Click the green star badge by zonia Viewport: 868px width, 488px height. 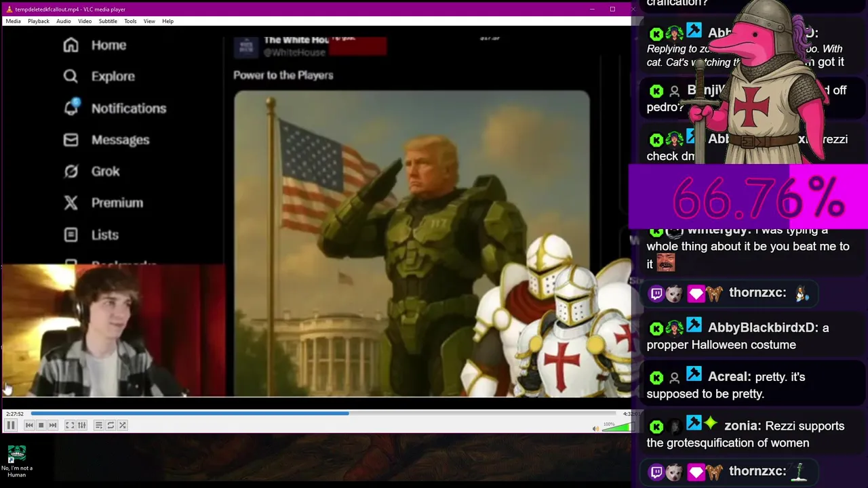pyautogui.click(x=710, y=424)
